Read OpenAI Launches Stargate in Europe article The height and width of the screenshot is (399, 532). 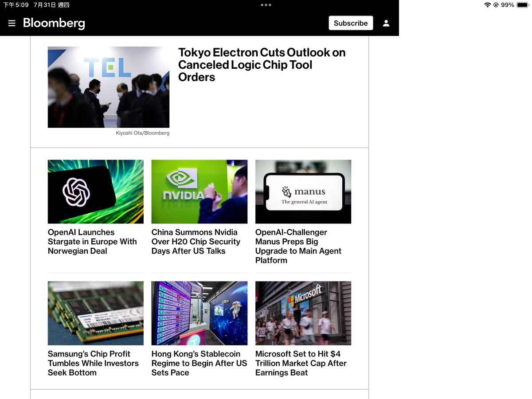click(x=92, y=242)
